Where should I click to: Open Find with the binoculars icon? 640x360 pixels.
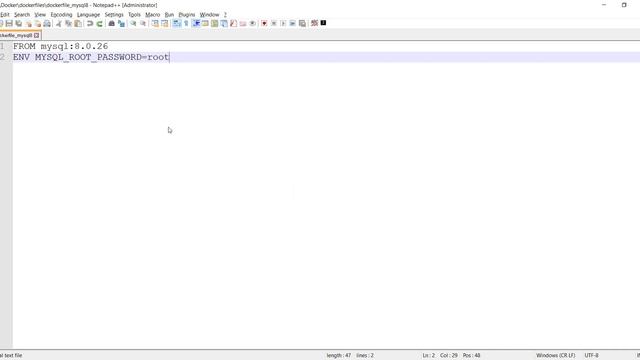[x=111, y=24]
